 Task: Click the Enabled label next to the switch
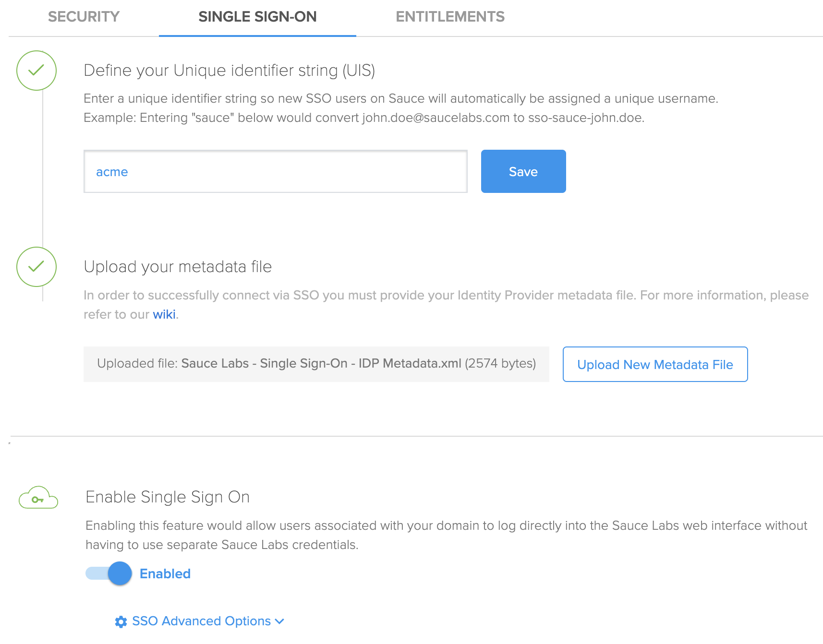coord(165,573)
